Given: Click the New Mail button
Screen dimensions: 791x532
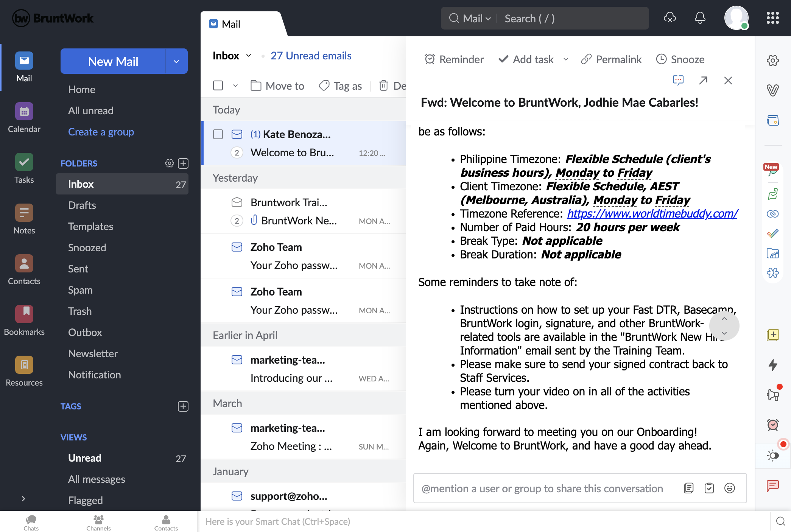Looking at the screenshot, I should pos(113,61).
